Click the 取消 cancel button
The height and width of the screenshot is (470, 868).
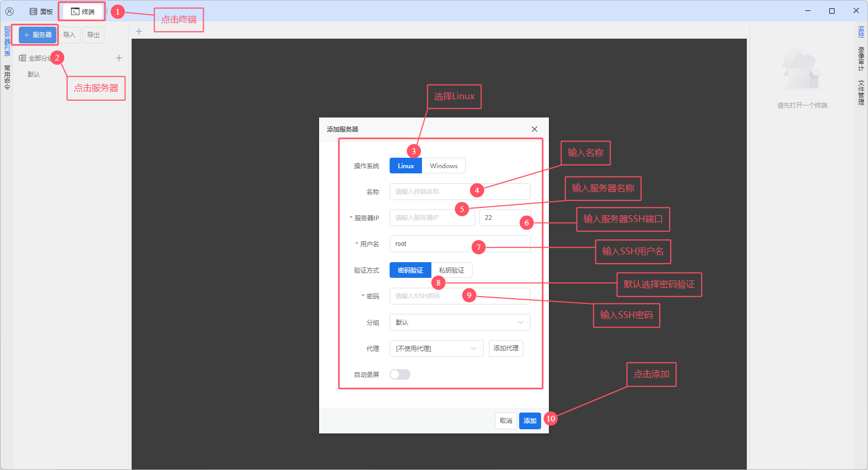coord(506,421)
